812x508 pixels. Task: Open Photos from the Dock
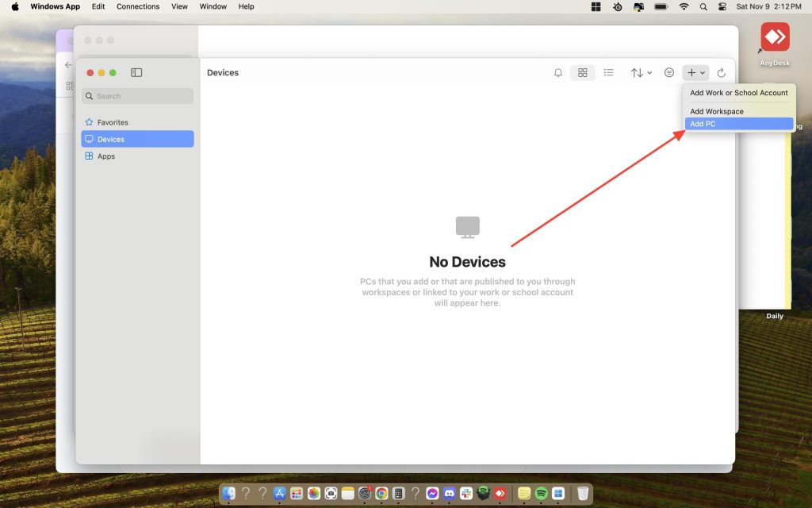coord(313,493)
